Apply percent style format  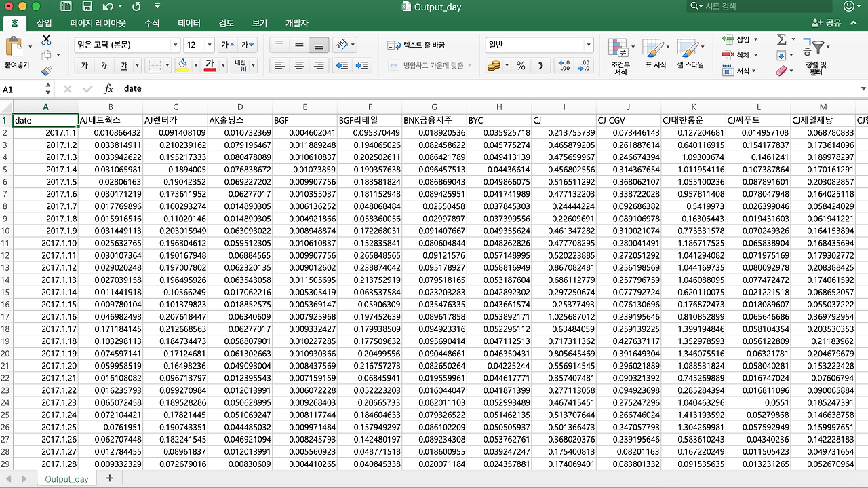(x=521, y=66)
